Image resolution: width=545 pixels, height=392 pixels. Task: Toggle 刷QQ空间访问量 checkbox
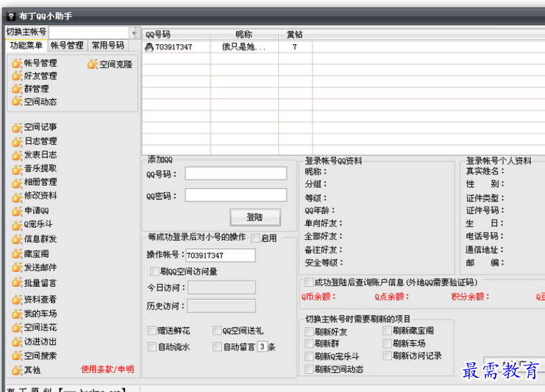[x=154, y=271]
